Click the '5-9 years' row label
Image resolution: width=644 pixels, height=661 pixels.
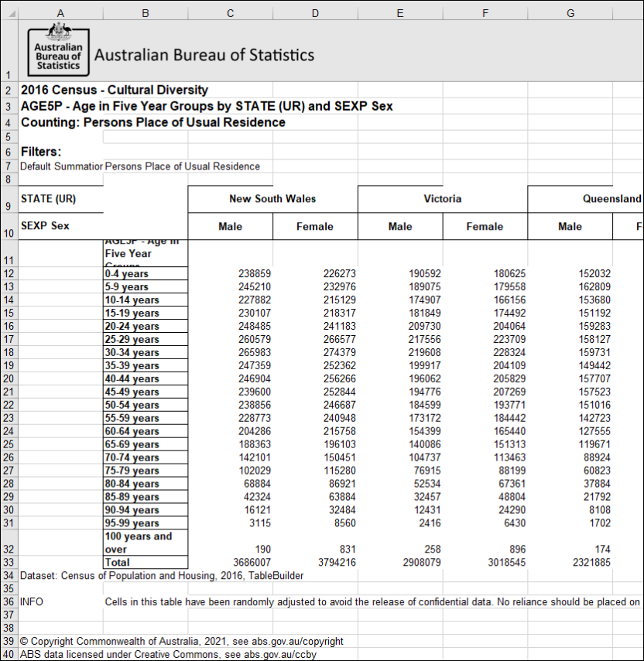tap(146, 286)
